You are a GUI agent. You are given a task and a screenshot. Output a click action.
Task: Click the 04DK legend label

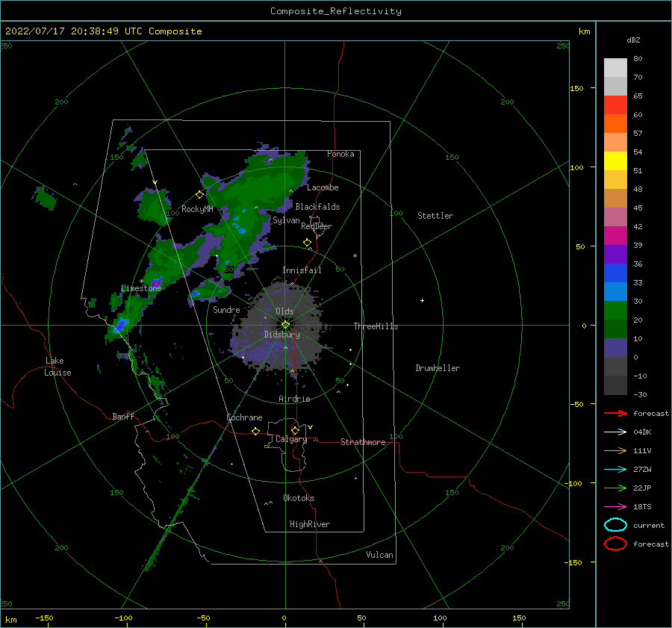pos(642,432)
